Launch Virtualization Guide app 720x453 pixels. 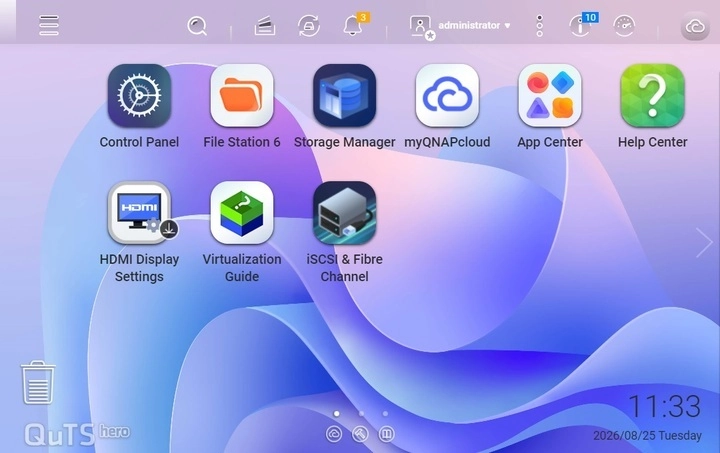[x=242, y=213]
